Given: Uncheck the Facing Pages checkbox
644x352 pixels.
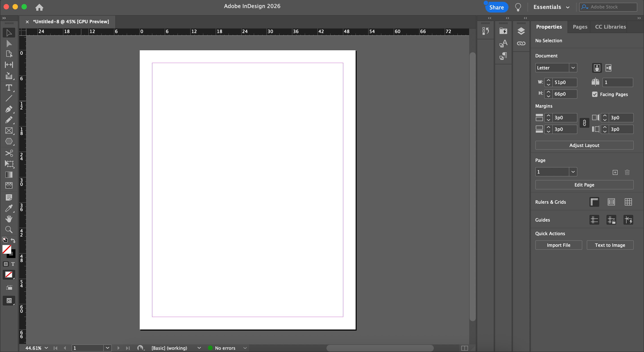Looking at the screenshot, I should (595, 94).
